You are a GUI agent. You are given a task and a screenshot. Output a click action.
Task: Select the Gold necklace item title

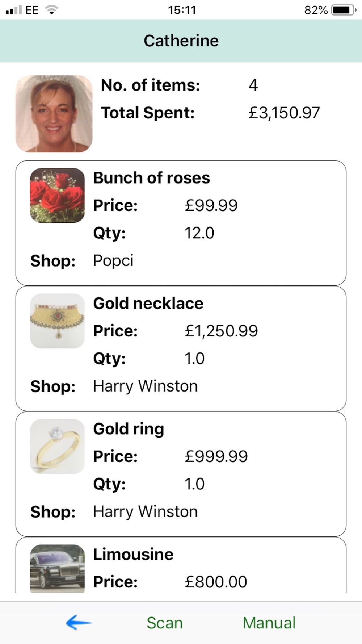148,304
